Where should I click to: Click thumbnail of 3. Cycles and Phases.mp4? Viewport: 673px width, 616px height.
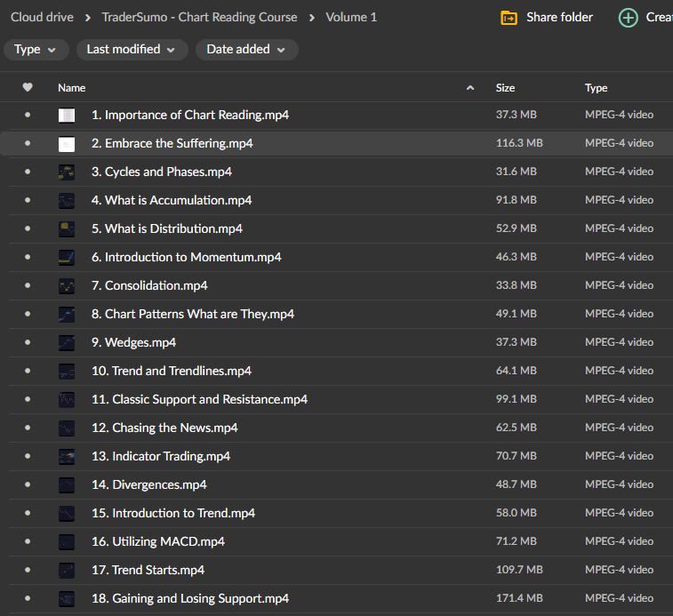[x=67, y=172]
